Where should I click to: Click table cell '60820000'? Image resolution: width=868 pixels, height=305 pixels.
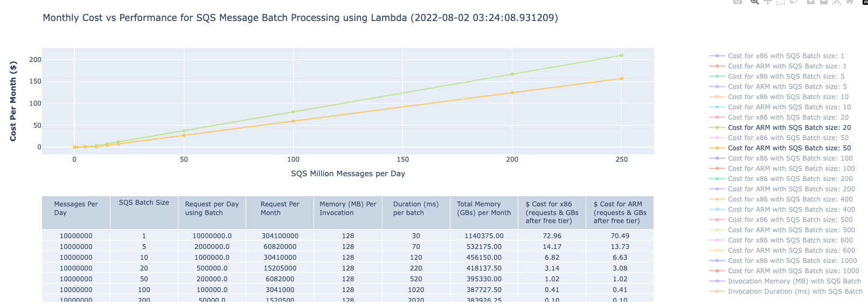coord(280,247)
